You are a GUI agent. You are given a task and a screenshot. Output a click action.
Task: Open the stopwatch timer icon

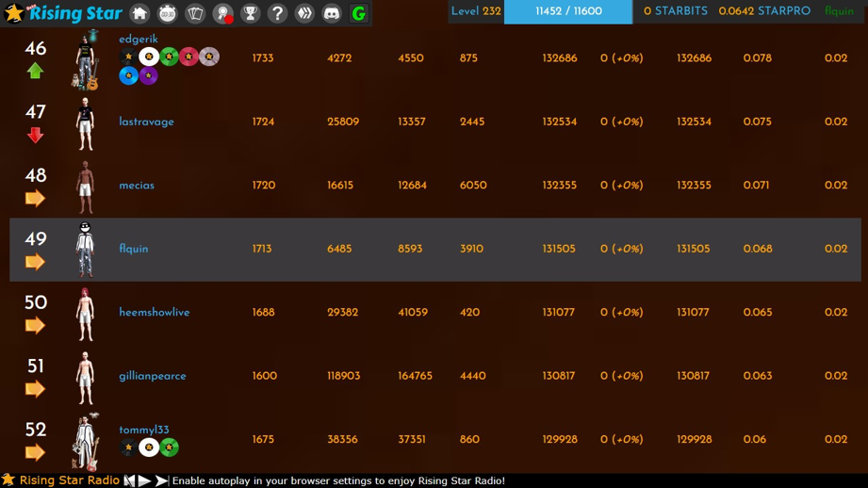167,13
